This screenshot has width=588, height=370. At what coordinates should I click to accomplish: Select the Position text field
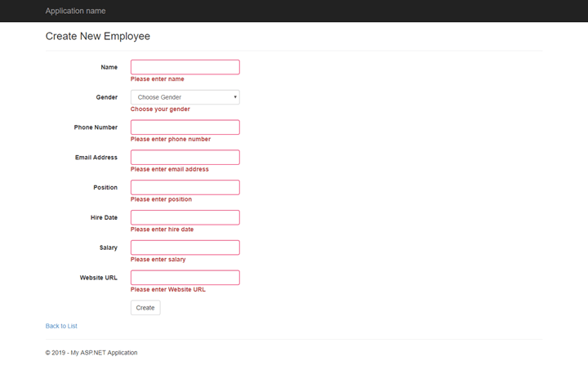[185, 188]
